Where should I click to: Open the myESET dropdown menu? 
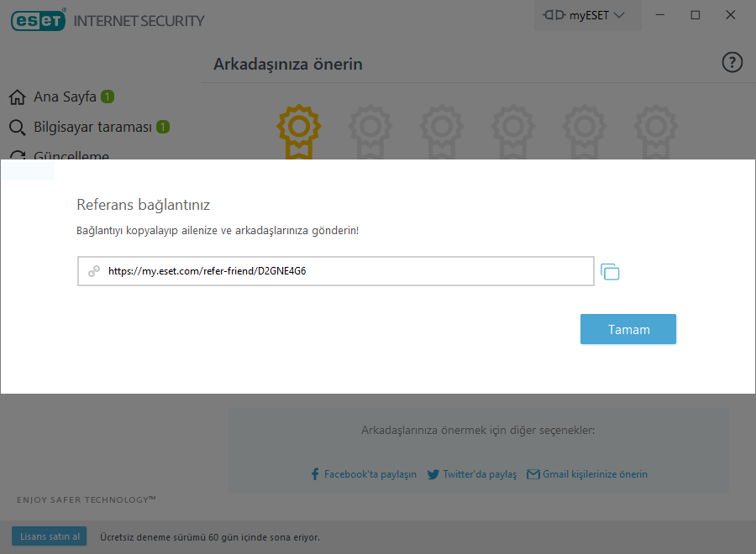click(587, 15)
